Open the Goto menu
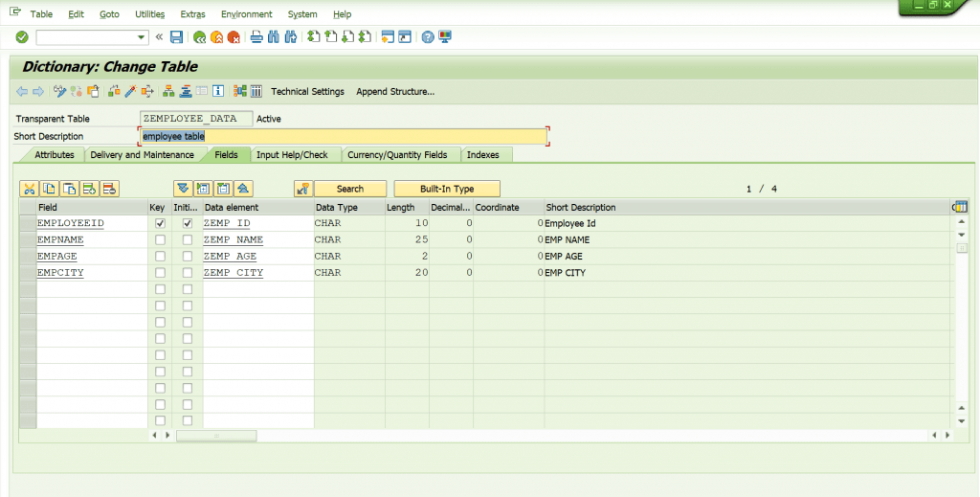Viewport: 980px width, 497px height. point(109,13)
